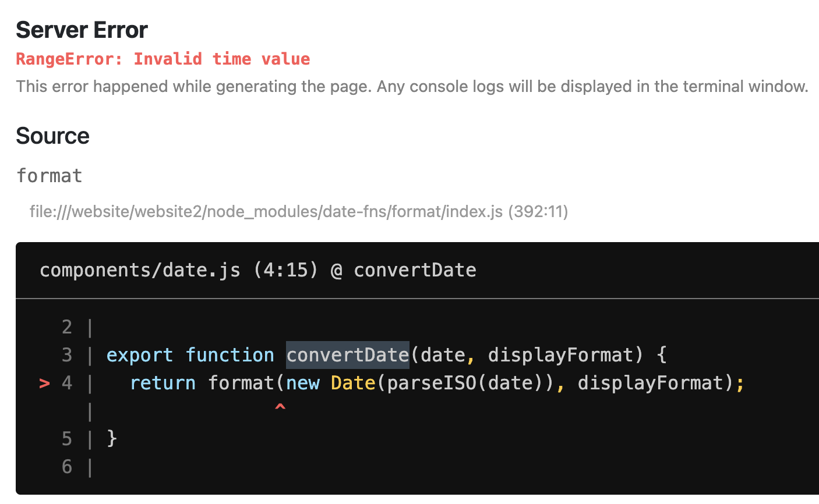819x504 pixels.
Task: Click line number 6 in code frame
Action: 67,467
